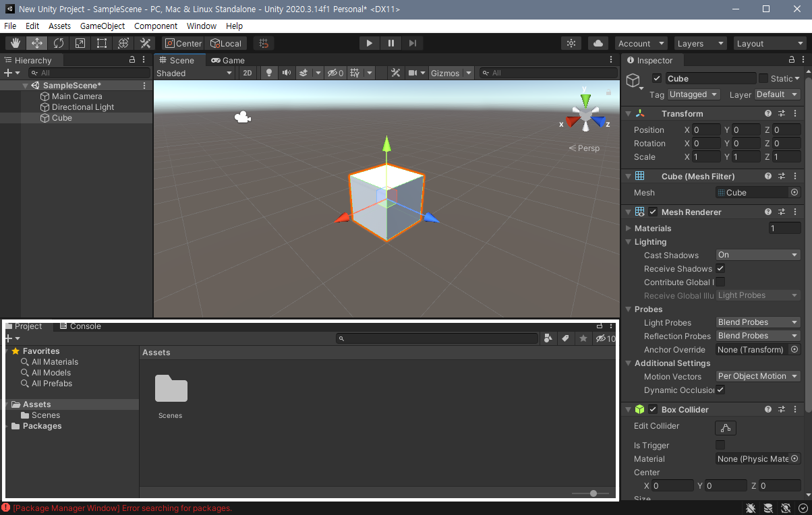
Task: Toggle hidden packages count in Project
Action: (605, 338)
